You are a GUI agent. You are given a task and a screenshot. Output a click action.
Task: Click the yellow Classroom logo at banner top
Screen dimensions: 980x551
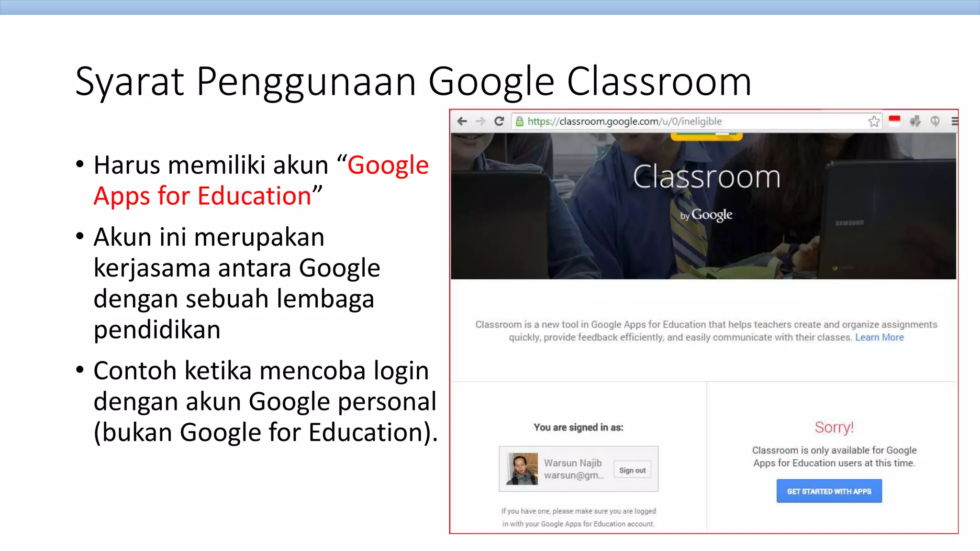(x=706, y=137)
